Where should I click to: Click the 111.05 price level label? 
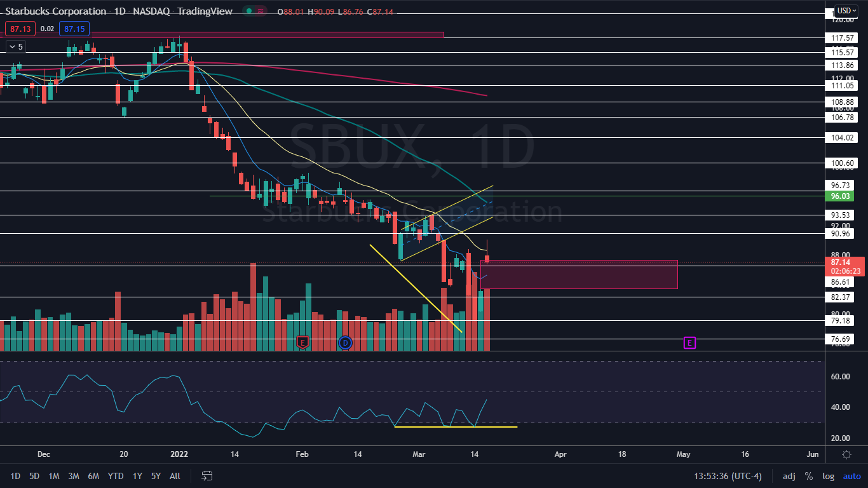point(841,86)
